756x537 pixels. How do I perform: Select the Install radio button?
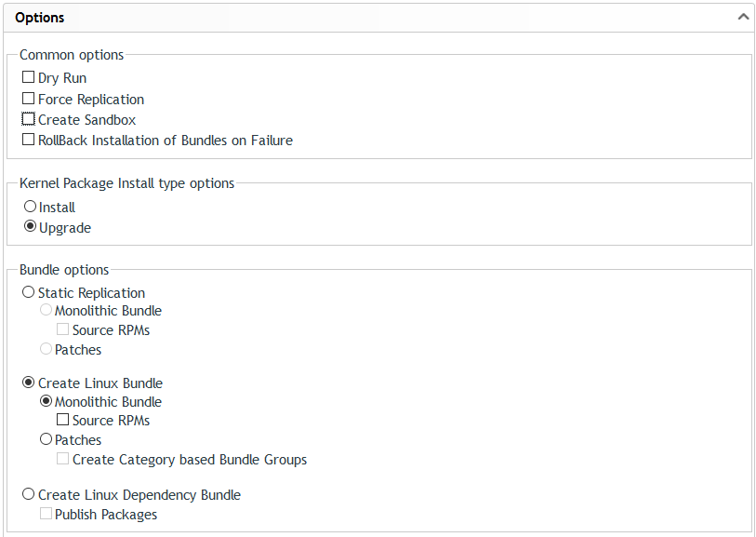tap(31, 207)
